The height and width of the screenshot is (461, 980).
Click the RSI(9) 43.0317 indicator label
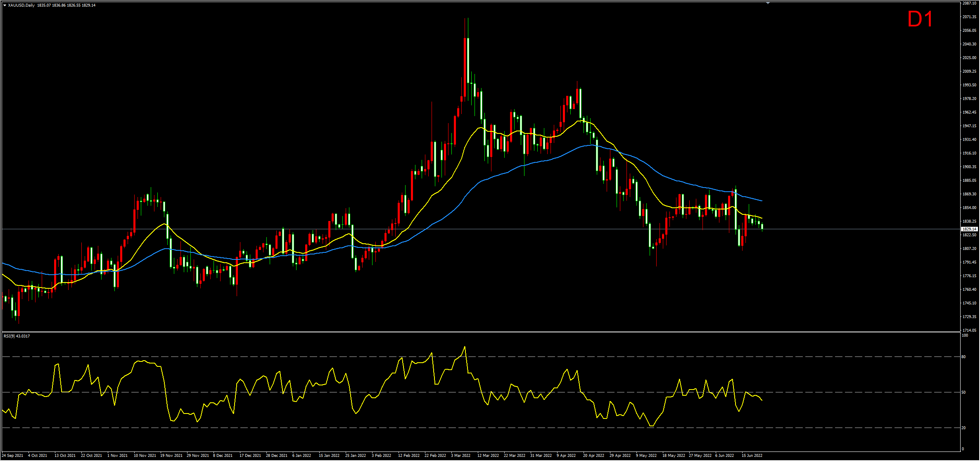point(17,336)
